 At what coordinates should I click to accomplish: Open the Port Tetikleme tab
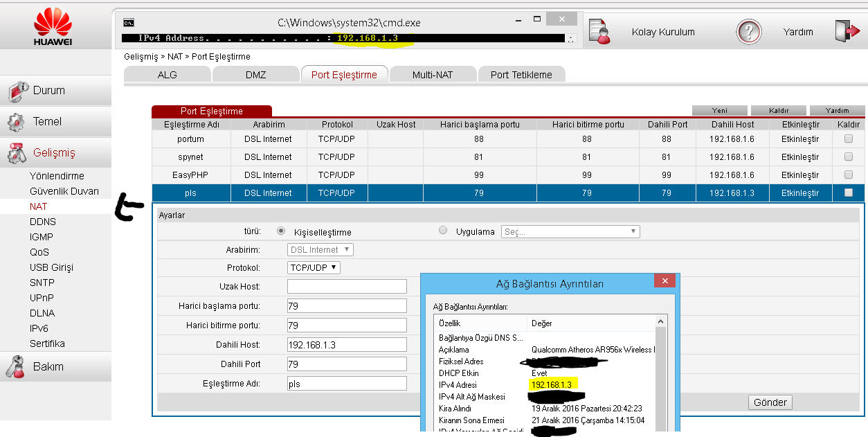coord(521,75)
